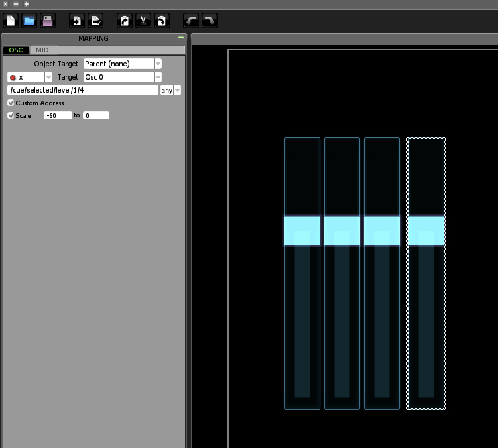Create a new layout file

(11, 21)
